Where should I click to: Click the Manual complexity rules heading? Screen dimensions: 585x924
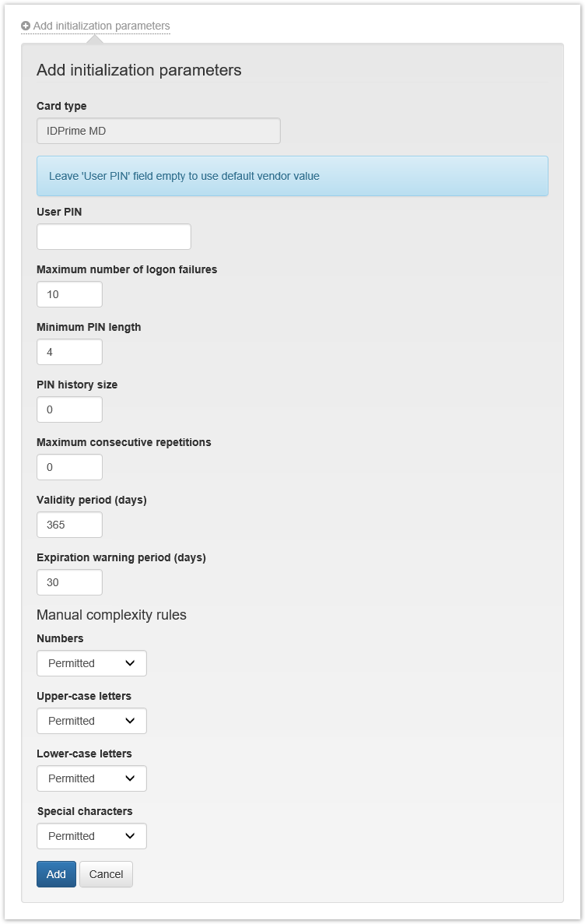[x=111, y=615]
